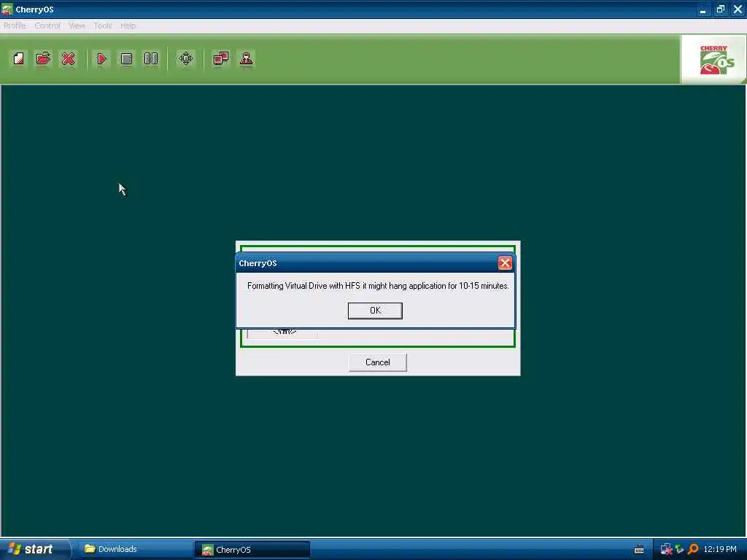Click the CherryOS title bar app icon
Image resolution: width=747 pixels, height=560 pixels.
coord(7,9)
